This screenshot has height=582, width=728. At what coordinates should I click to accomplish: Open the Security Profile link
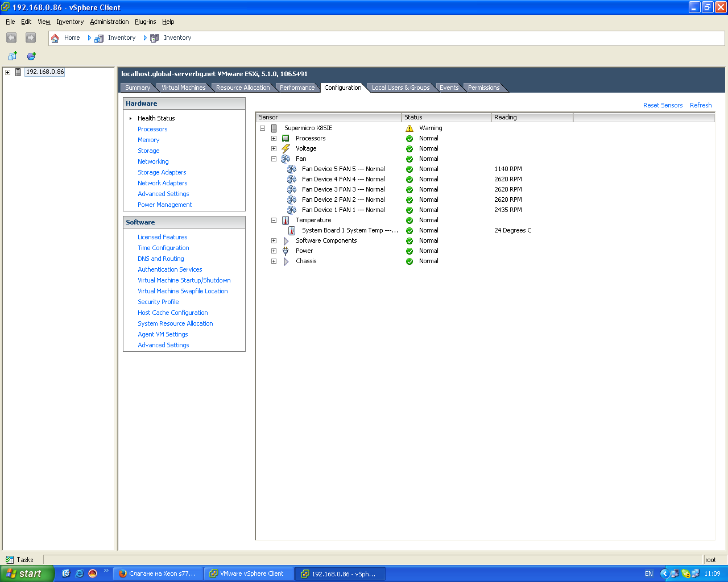click(158, 302)
